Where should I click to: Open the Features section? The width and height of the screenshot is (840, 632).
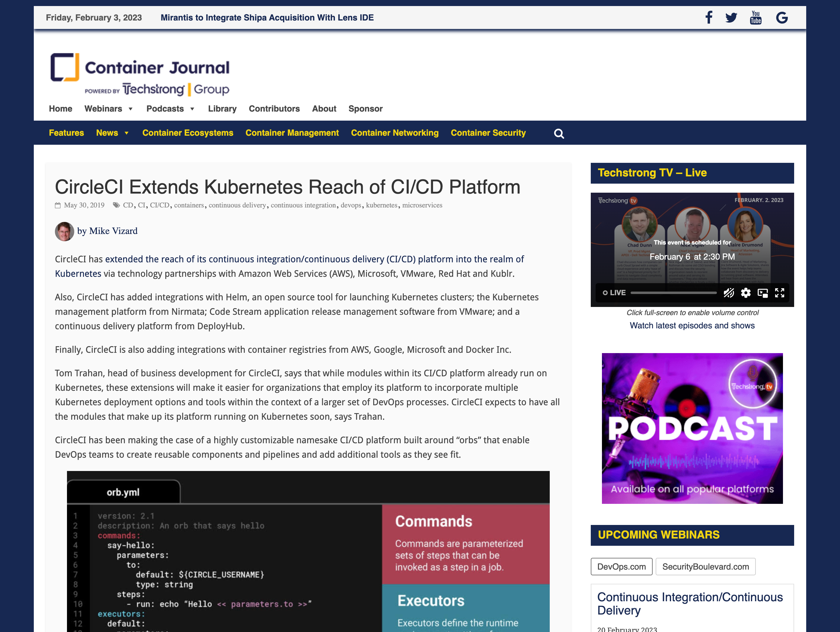(66, 133)
